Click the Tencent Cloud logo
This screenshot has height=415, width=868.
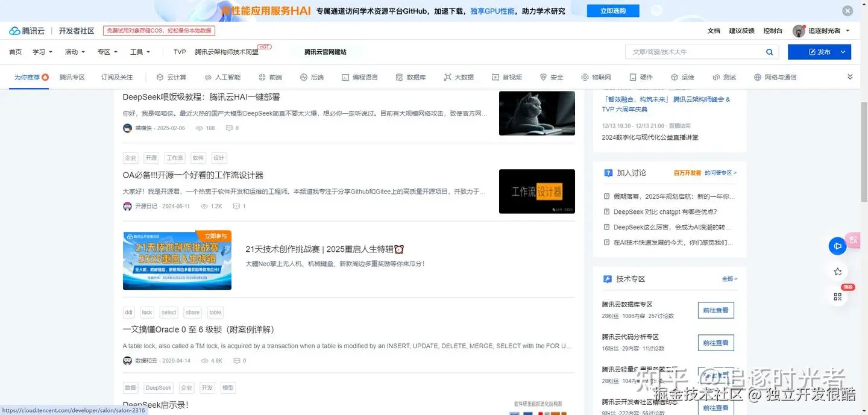27,31
